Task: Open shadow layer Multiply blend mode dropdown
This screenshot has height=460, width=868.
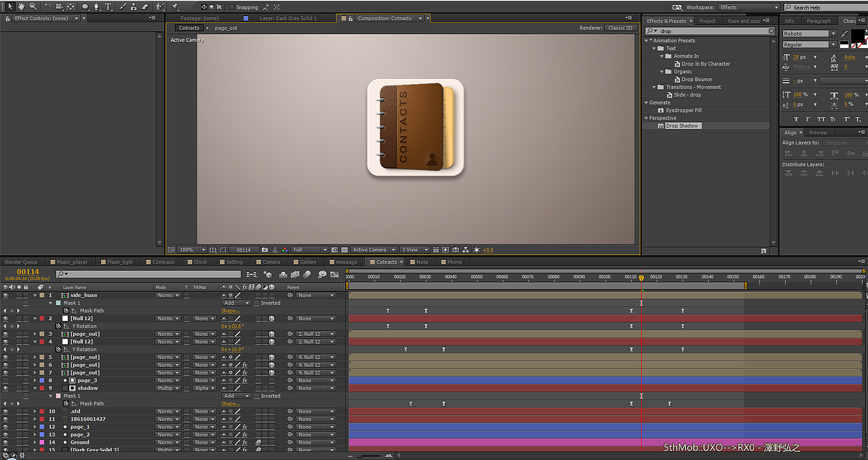Action: (x=167, y=388)
